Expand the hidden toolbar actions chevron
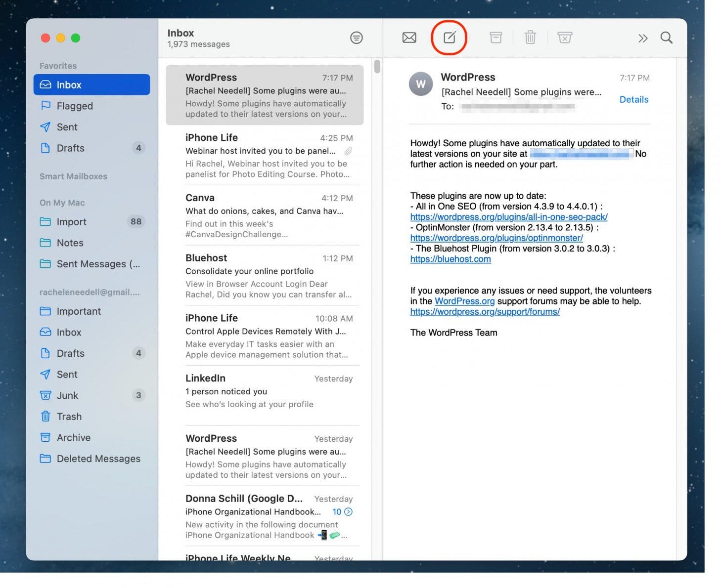Image resolution: width=720 pixels, height=588 pixels. pos(642,38)
